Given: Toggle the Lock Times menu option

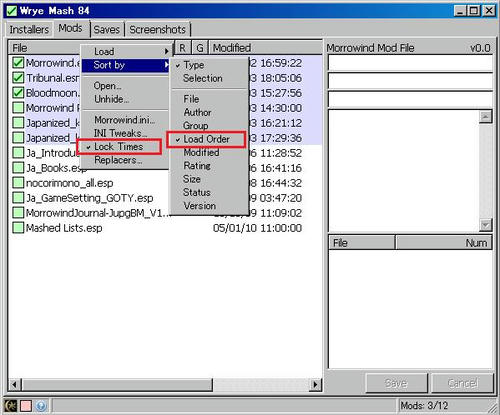Looking at the screenshot, I should click(x=119, y=147).
